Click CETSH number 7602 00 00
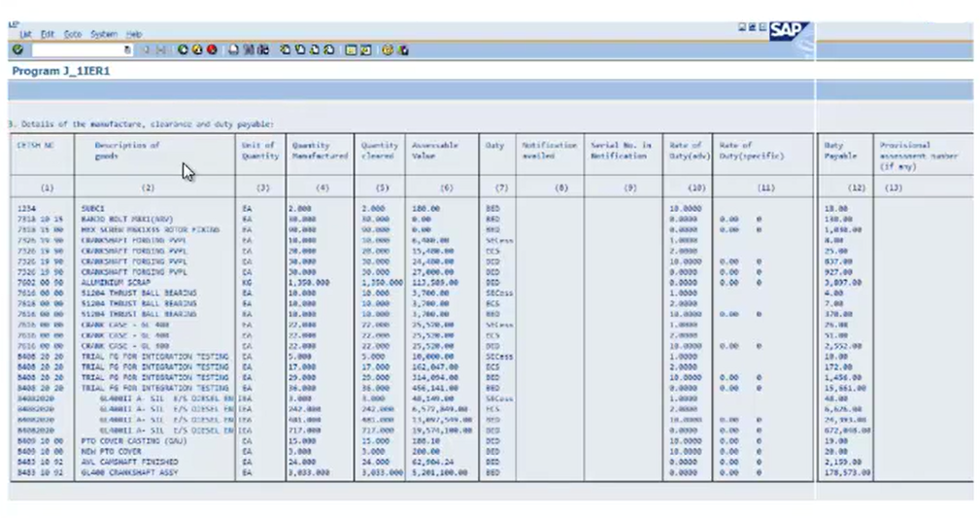This screenshot has width=980, height=518. (x=40, y=282)
